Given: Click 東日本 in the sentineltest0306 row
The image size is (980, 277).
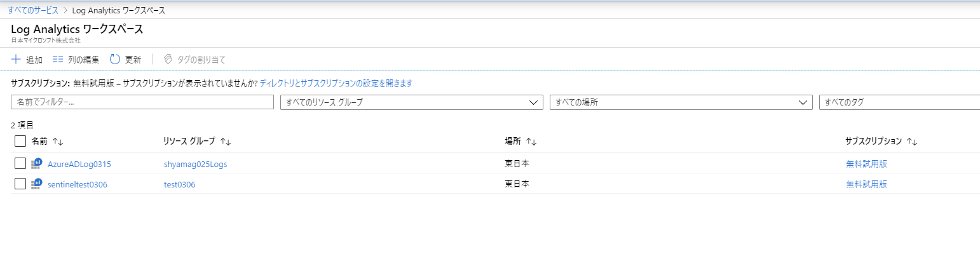Looking at the screenshot, I should (x=517, y=184).
